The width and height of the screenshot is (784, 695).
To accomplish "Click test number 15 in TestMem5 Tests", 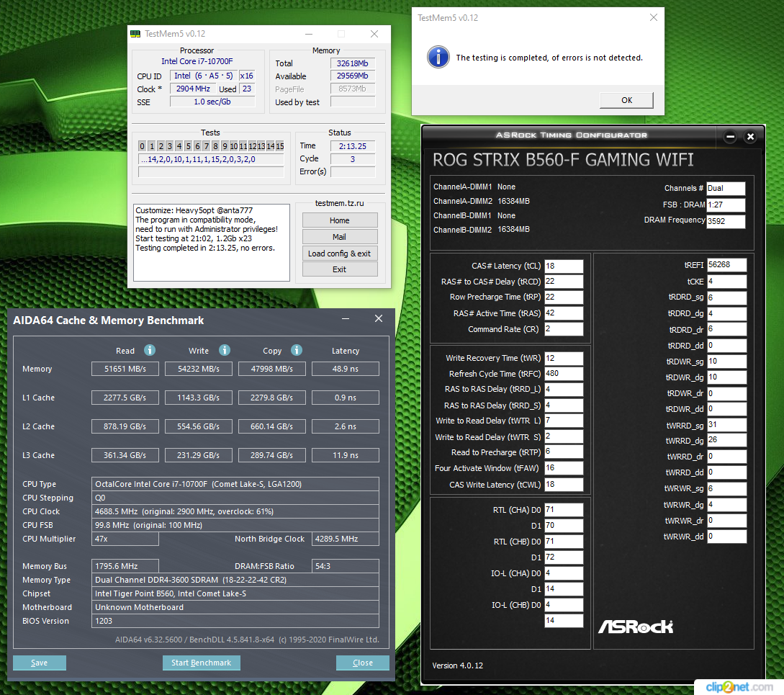I will click(280, 146).
